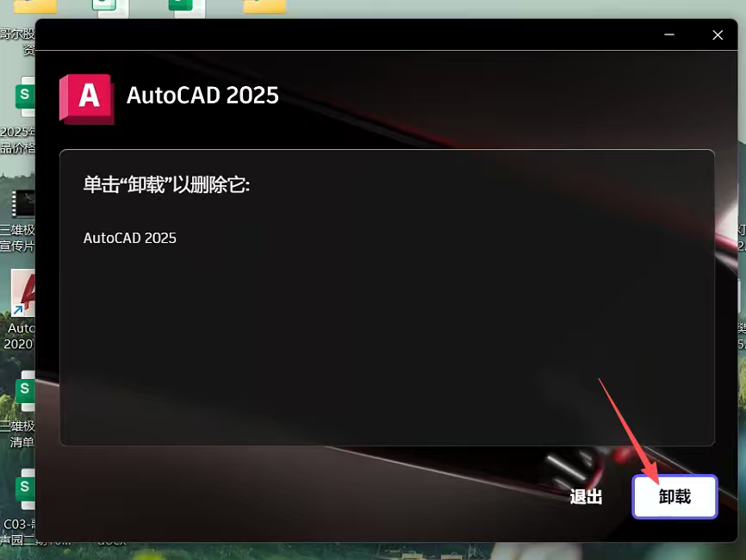Click the 单击“卸载”以删除它 instruction text
Viewport: 746px width, 560px height.
click(166, 185)
